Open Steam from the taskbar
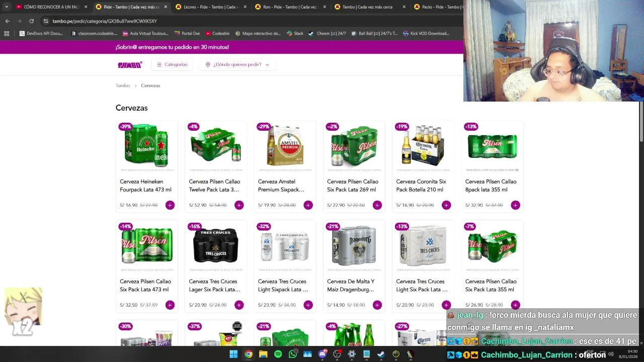The height and width of the screenshot is (362, 644). (381, 354)
